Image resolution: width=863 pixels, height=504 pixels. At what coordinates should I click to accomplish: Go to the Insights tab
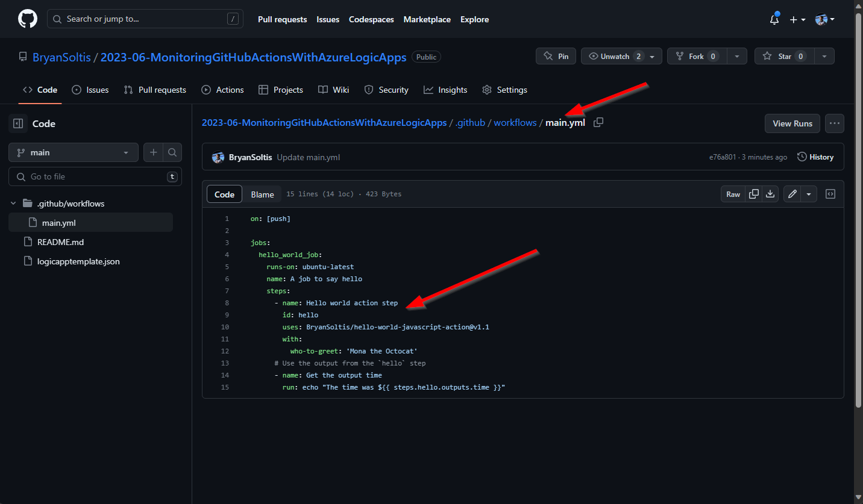445,90
